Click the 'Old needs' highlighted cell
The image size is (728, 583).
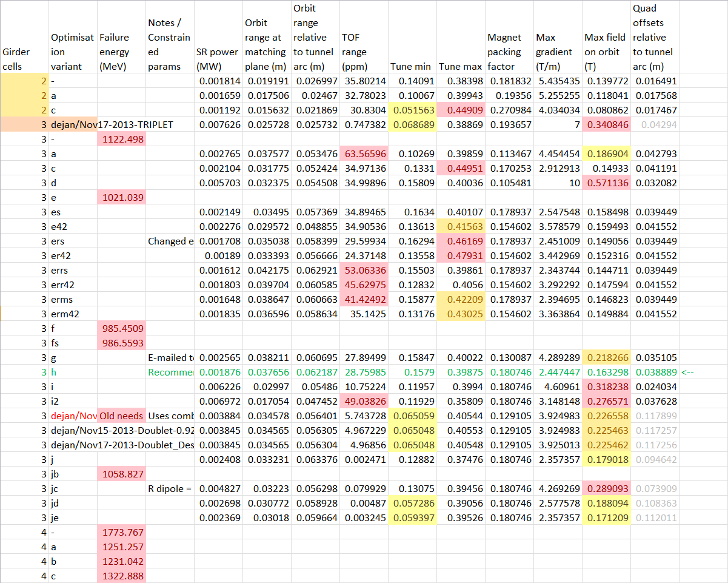coord(121,416)
